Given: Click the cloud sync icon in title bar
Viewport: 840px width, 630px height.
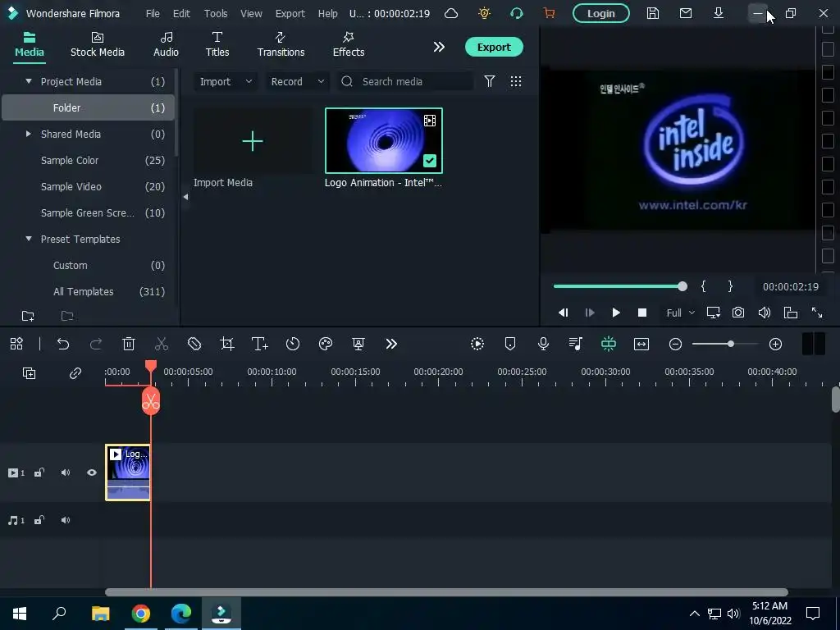Looking at the screenshot, I should click(x=451, y=13).
